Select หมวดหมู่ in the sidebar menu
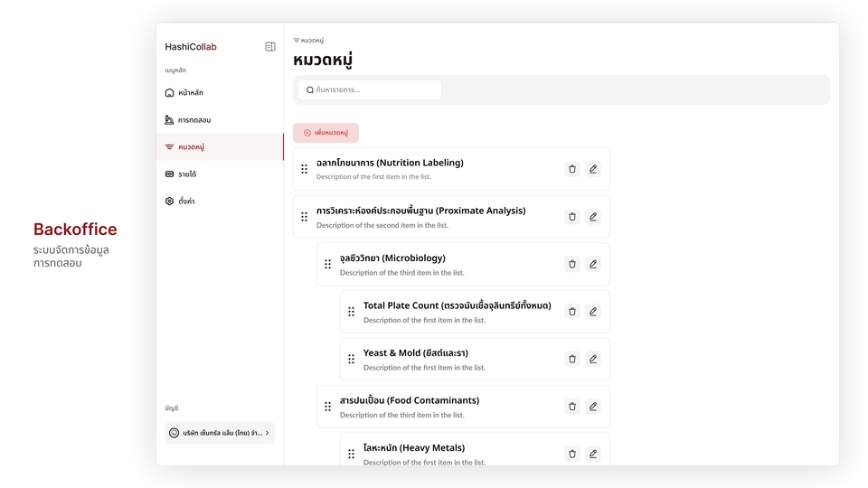This screenshot has height=488, width=868. (191, 147)
